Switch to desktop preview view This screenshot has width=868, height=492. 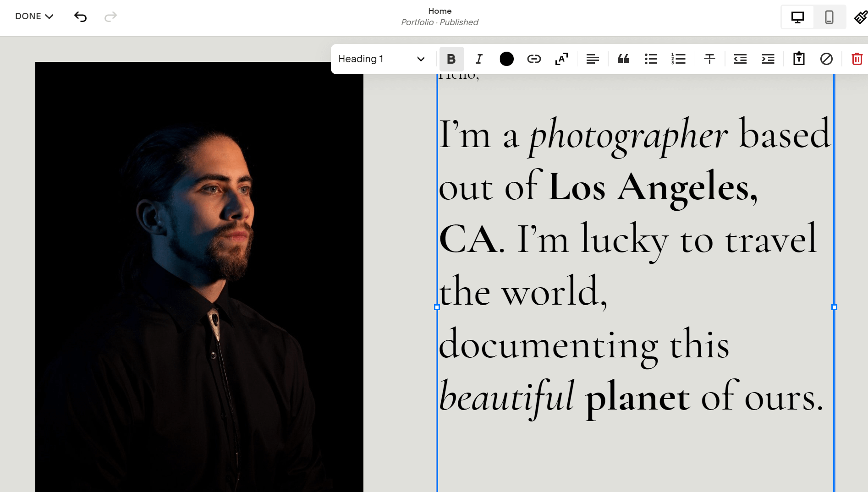coord(797,17)
